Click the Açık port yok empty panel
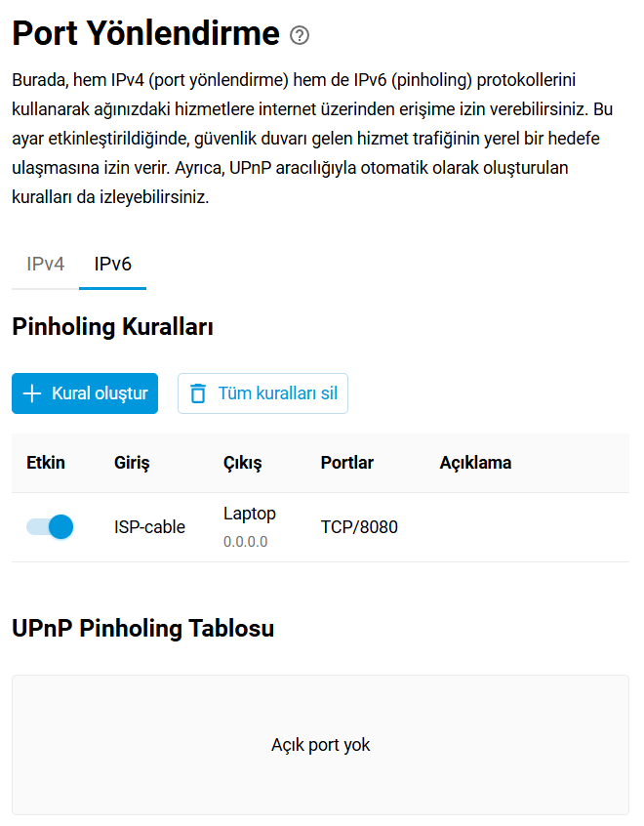The height and width of the screenshot is (826, 644). (x=320, y=745)
